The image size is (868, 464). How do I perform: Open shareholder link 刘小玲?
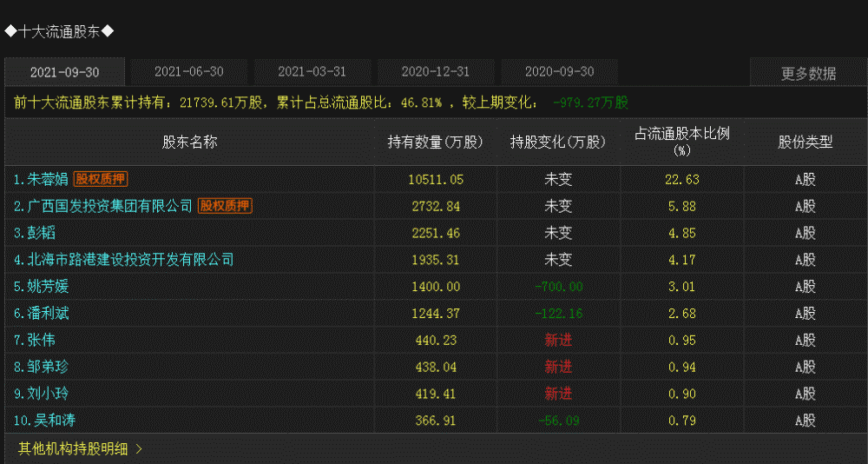coord(48,394)
